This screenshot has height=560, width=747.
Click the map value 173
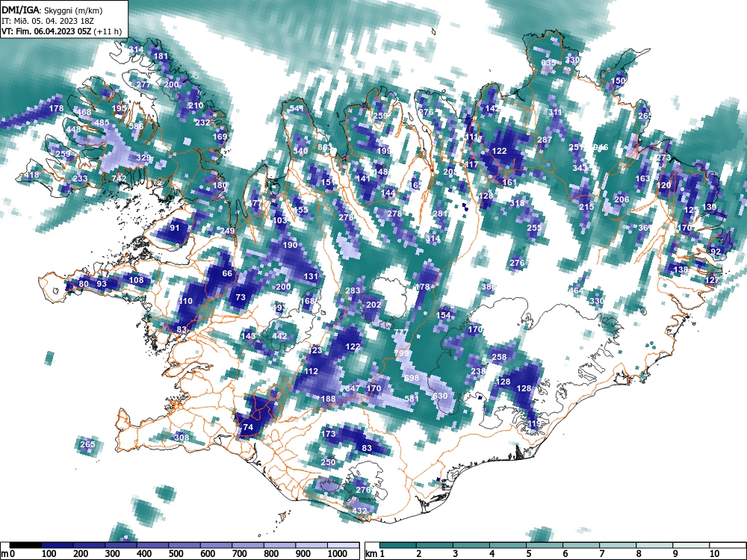pyautogui.click(x=329, y=434)
